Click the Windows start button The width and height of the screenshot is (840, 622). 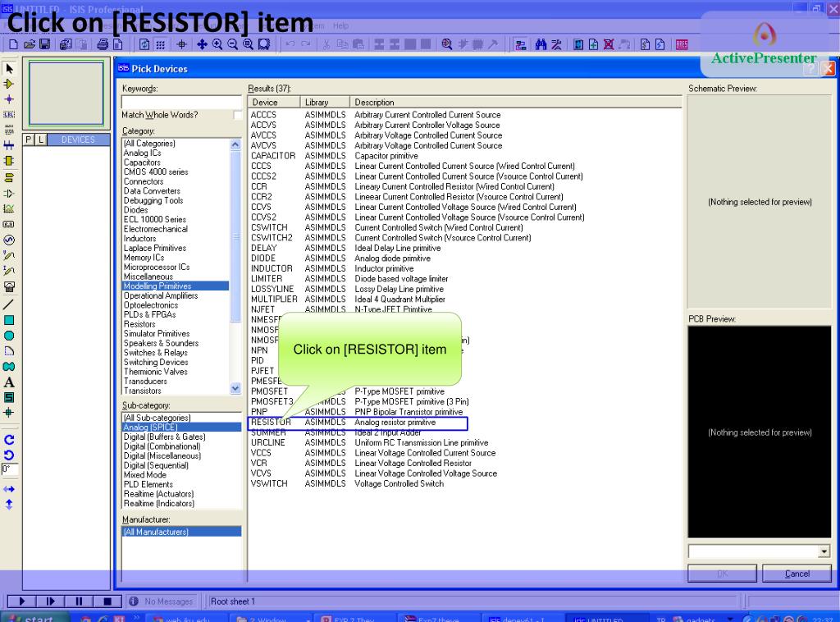(33, 618)
